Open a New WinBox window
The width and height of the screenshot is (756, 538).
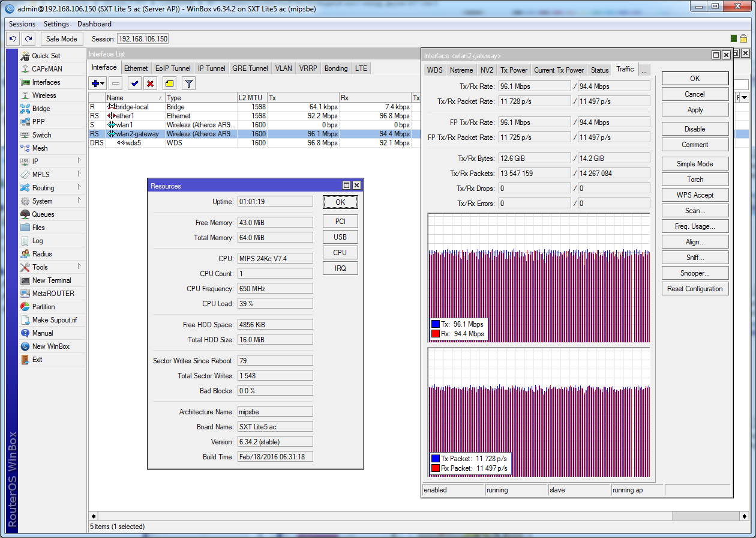[52, 346]
